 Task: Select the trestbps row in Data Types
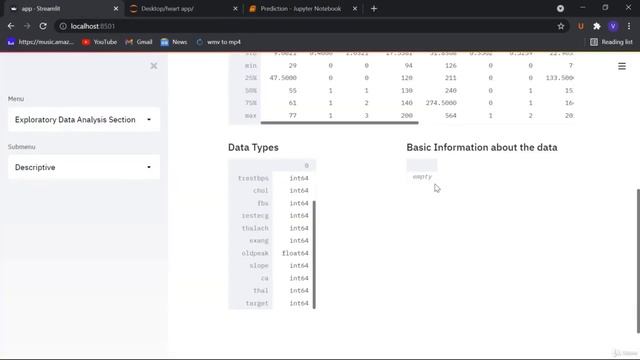point(271,178)
